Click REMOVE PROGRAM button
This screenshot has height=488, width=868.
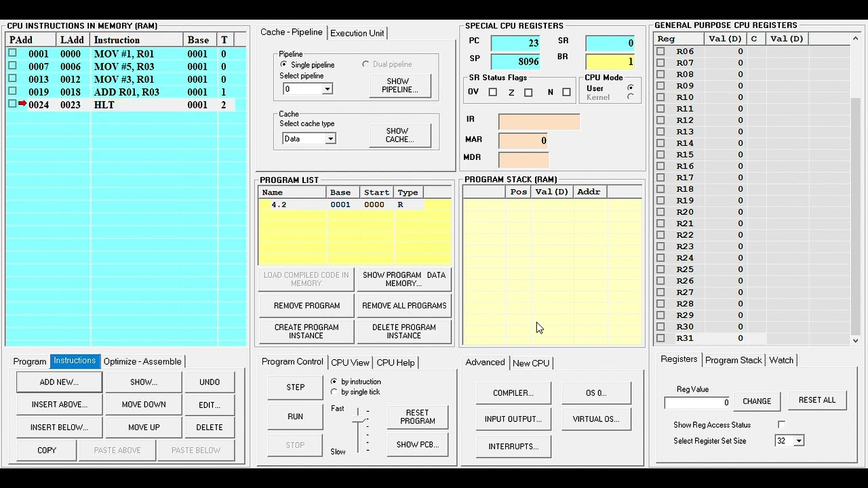(x=307, y=306)
